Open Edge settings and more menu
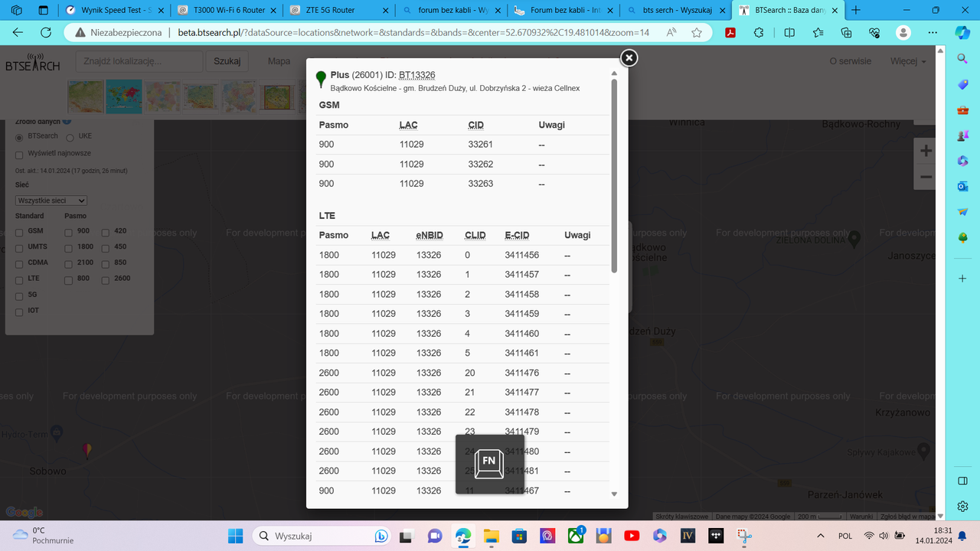The image size is (980, 551). [x=932, y=33]
